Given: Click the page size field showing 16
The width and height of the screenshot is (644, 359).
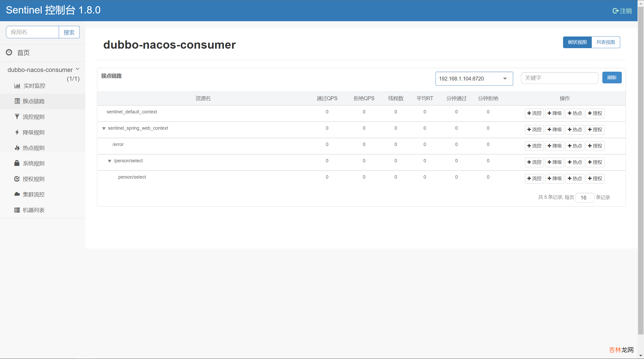Looking at the screenshot, I should pyautogui.click(x=585, y=198).
